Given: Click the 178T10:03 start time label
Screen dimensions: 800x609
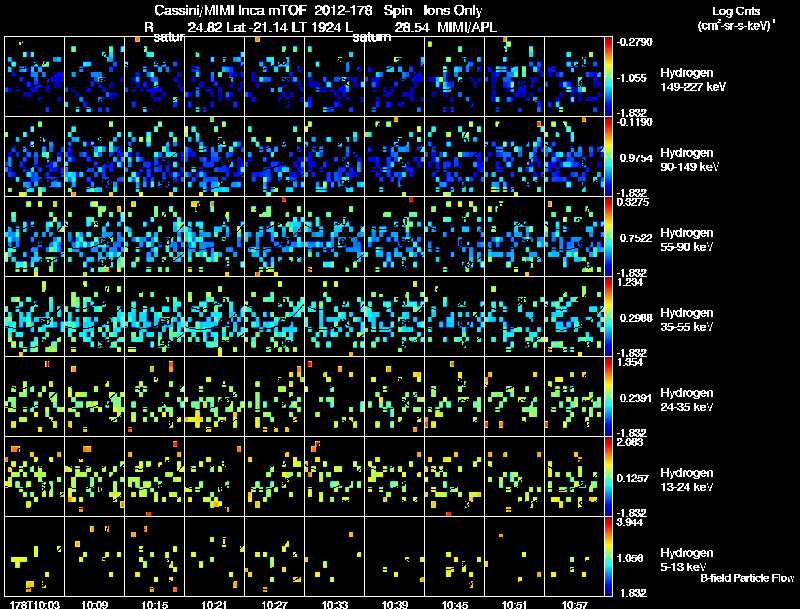Looking at the screenshot, I should point(35,604).
